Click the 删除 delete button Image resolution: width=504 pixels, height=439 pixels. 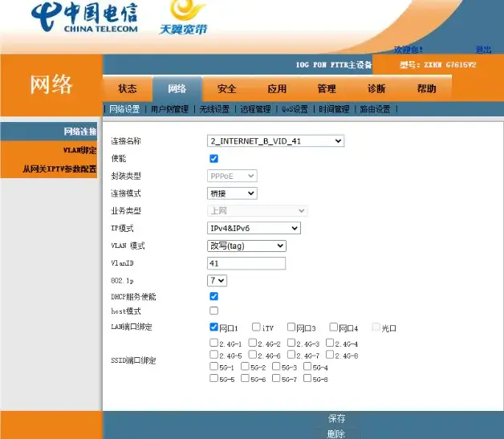point(336,434)
